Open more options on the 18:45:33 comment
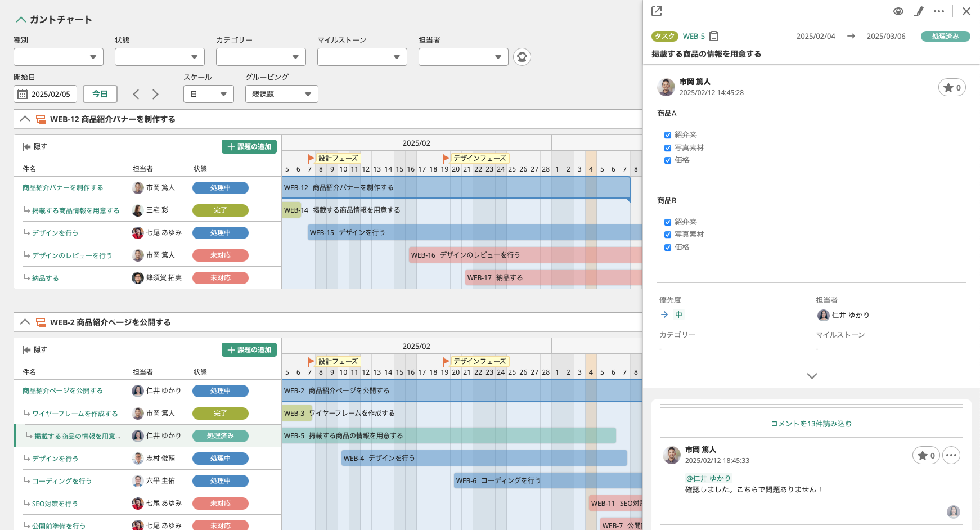 pos(951,456)
